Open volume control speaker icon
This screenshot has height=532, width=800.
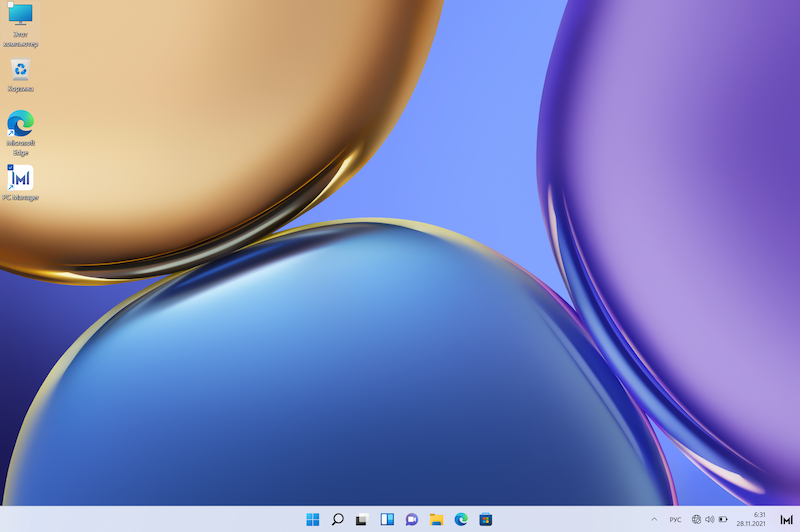coord(710,519)
